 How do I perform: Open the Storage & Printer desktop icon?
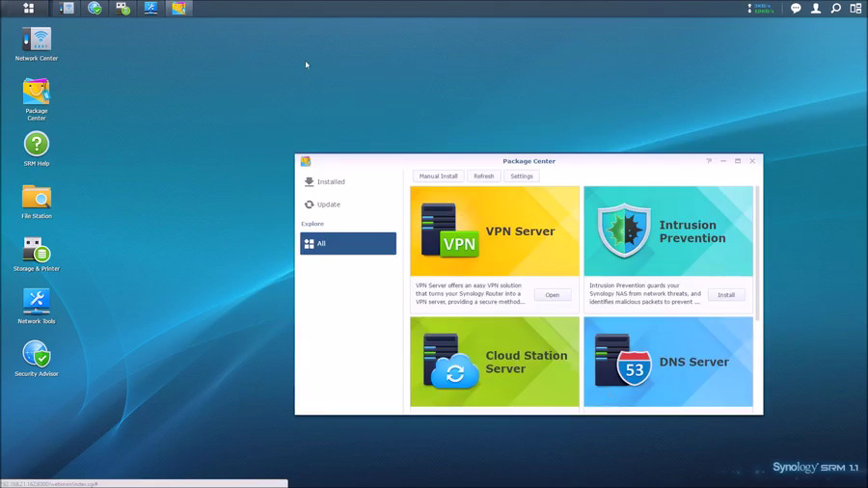[x=37, y=250]
